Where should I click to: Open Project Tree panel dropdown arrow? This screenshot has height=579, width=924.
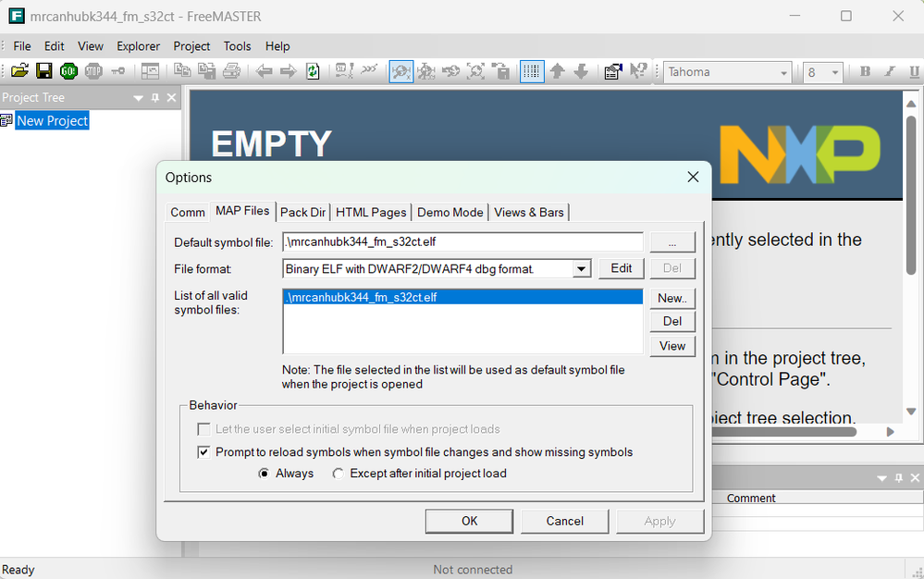(139, 98)
